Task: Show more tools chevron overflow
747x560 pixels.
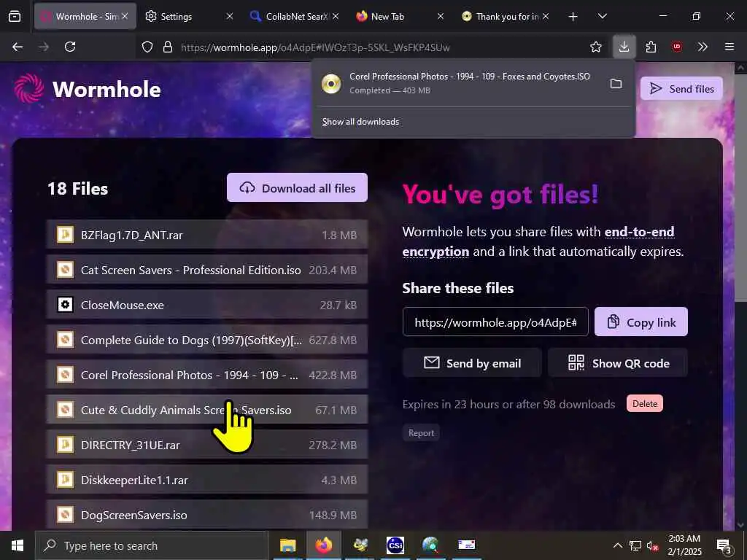Action: 703,47
